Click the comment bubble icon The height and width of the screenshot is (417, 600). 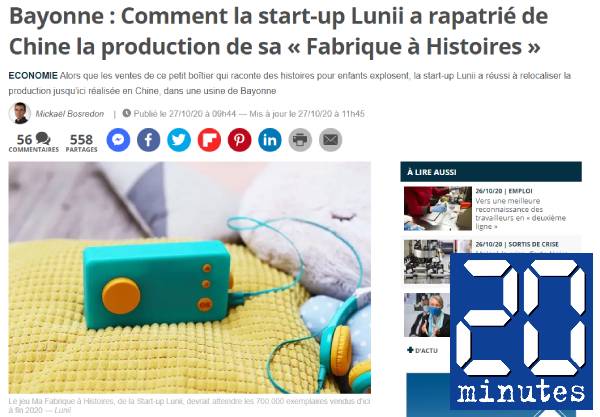pyautogui.click(x=43, y=138)
